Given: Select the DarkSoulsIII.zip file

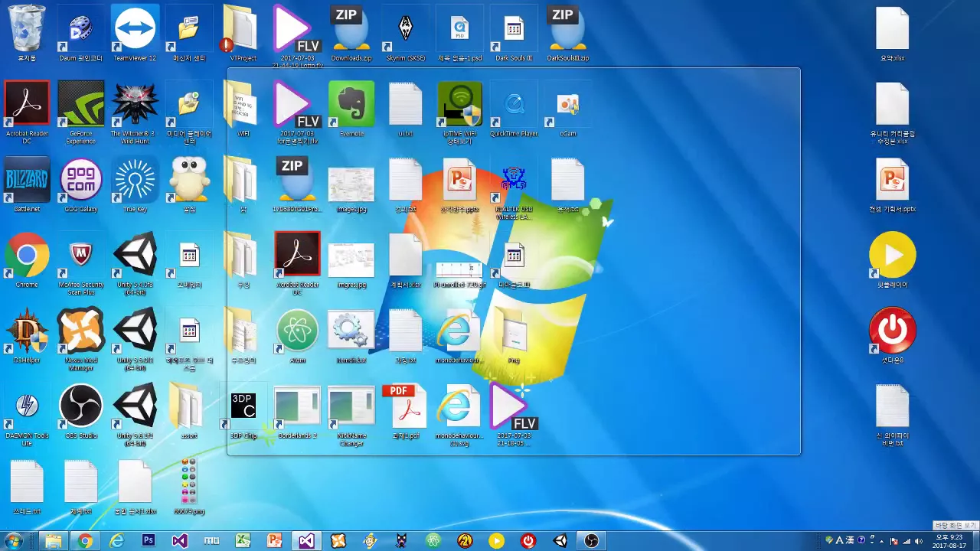Looking at the screenshot, I should point(568,33).
